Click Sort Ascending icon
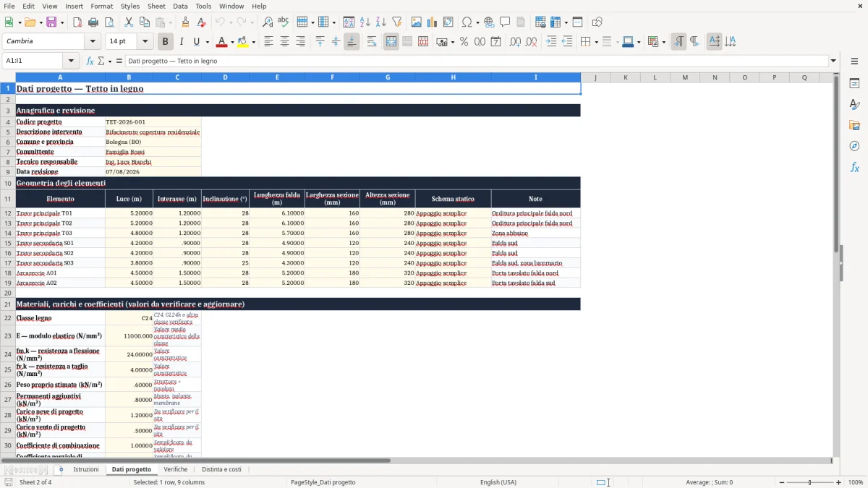 tap(365, 22)
